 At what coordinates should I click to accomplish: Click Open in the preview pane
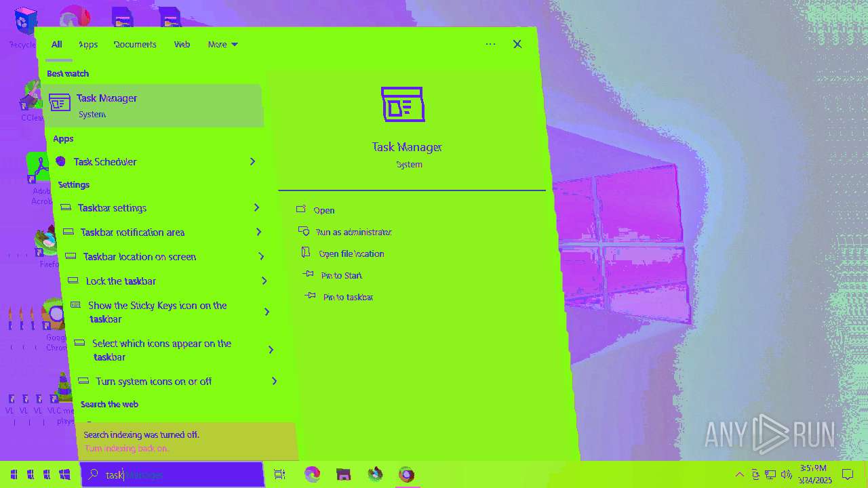point(324,210)
